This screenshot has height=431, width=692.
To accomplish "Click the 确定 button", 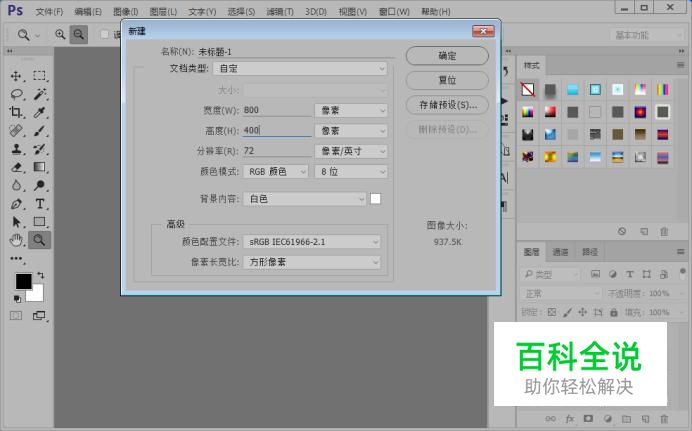I will click(447, 56).
